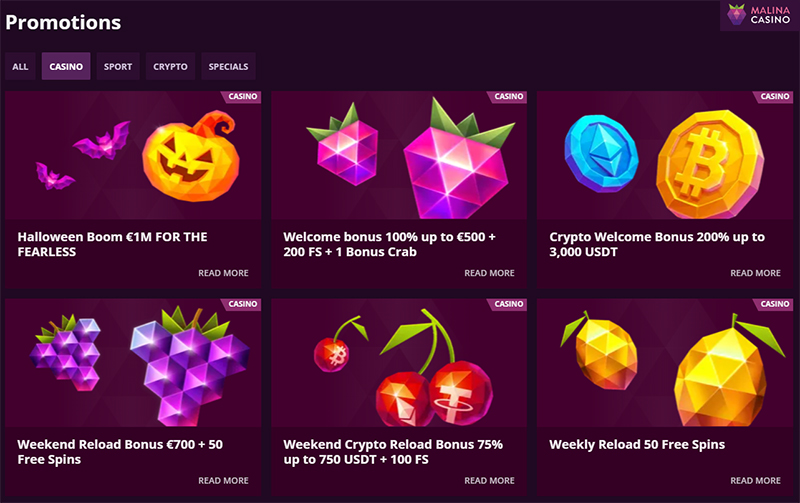The width and height of the screenshot is (800, 503).
Task: Click the large yellow lemon image
Action: click(x=729, y=371)
